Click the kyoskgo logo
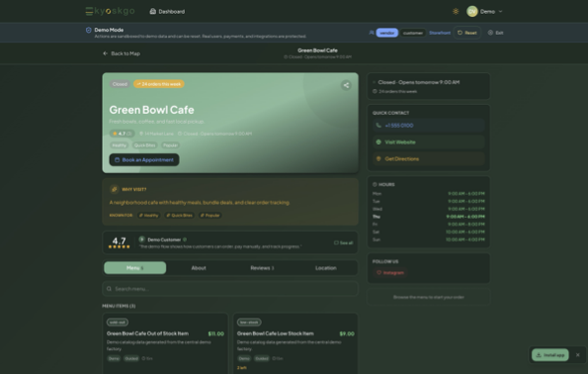The image size is (588, 374). coord(110,11)
